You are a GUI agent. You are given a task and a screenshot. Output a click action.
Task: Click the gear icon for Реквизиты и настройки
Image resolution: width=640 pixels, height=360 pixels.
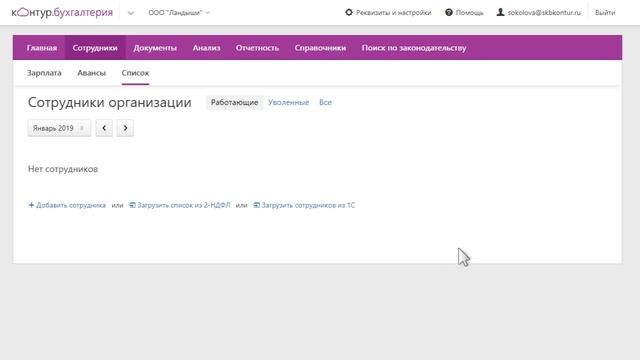coord(349,12)
